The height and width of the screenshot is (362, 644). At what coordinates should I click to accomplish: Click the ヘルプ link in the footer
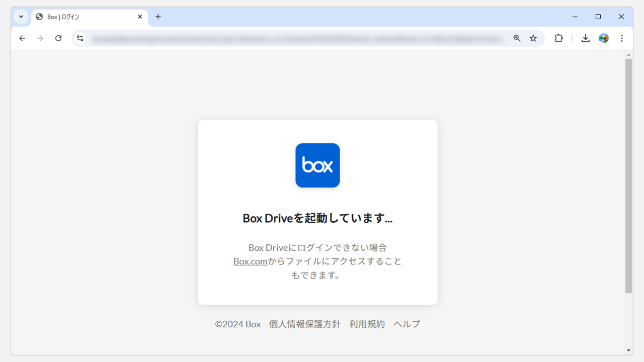(x=406, y=324)
